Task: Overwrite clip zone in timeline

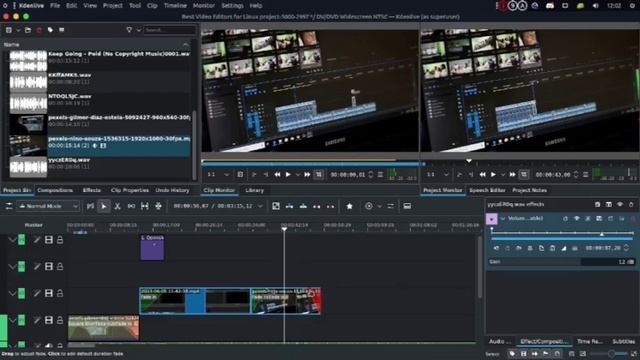Action: (303, 207)
